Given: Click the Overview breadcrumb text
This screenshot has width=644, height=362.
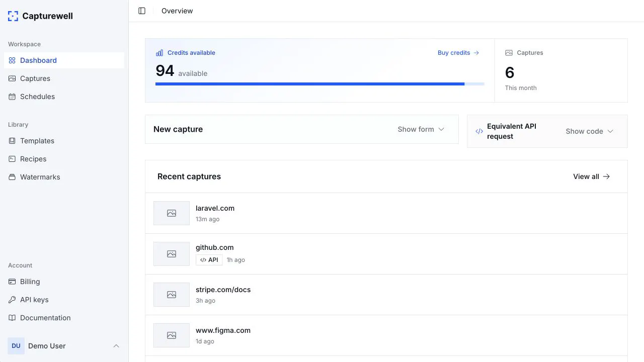Looking at the screenshot, I should pyautogui.click(x=177, y=11).
